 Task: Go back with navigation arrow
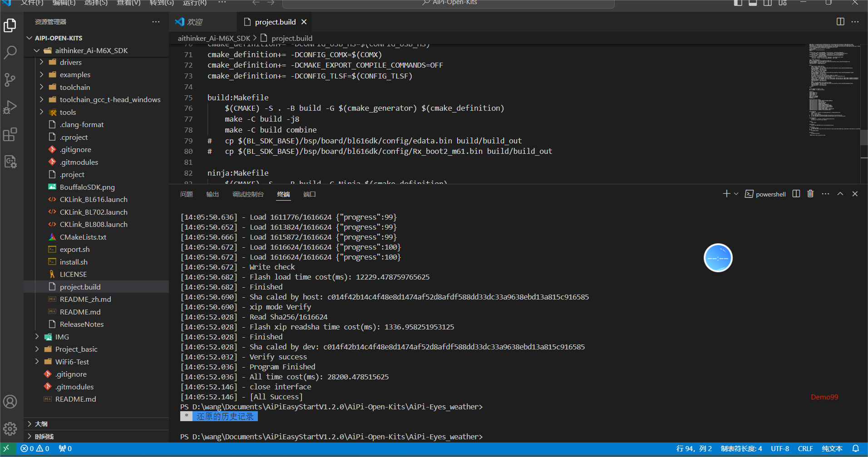click(256, 3)
